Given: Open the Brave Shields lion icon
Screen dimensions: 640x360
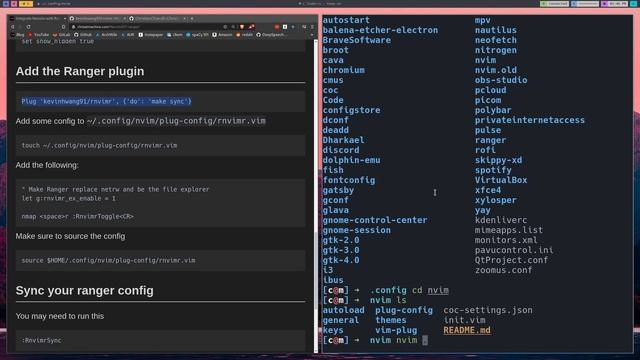Looking at the screenshot, I should [x=242, y=27].
